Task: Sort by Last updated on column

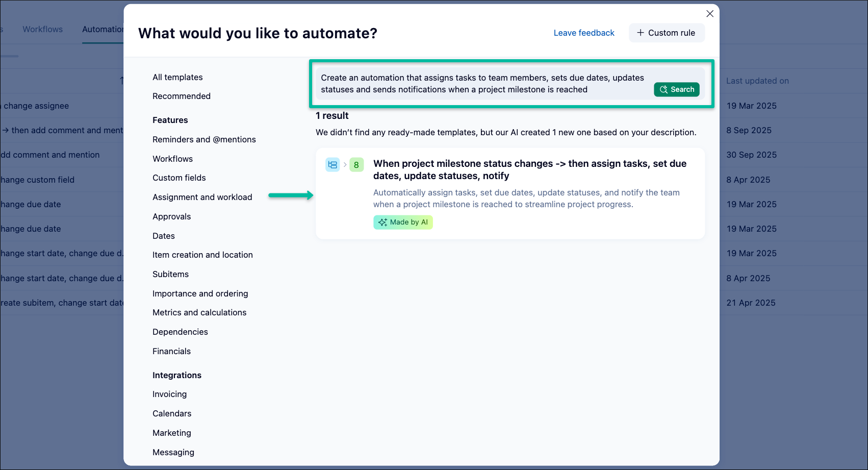Action: click(757, 81)
